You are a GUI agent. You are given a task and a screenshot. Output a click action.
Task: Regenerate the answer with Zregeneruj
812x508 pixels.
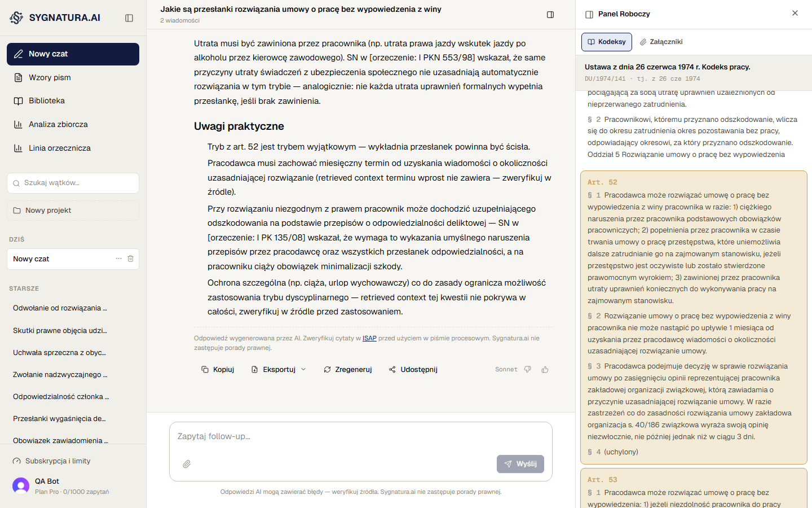tap(348, 370)
